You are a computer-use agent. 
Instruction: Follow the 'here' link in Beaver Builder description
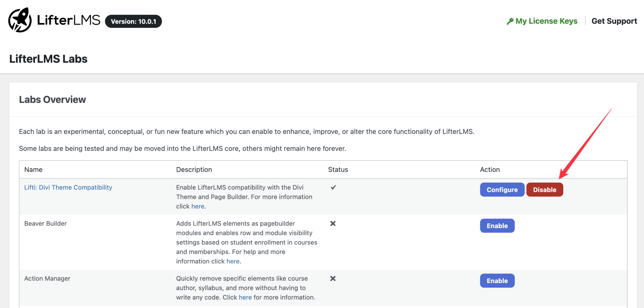point(233,261)
